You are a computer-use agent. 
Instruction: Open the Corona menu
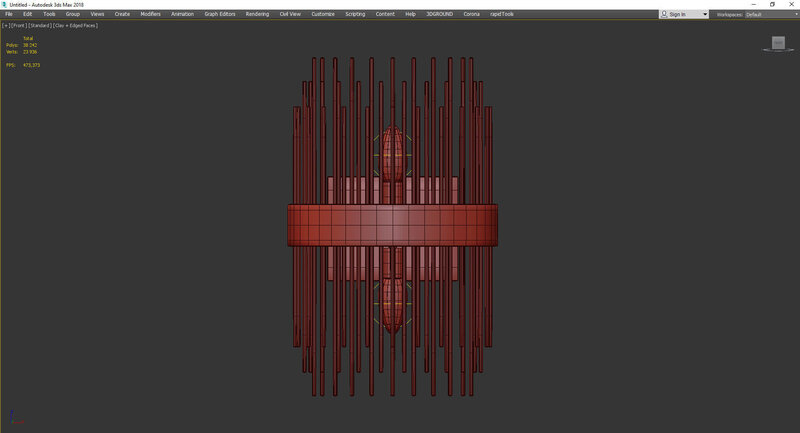pos(471,14)
